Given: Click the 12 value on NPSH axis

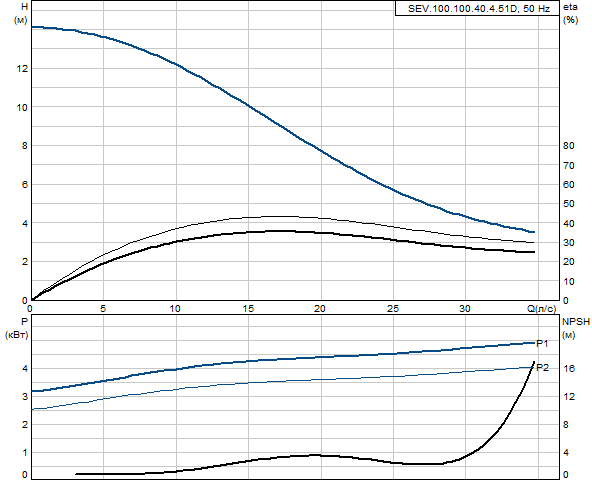Looking at the screenshot, I should point(569,397).
